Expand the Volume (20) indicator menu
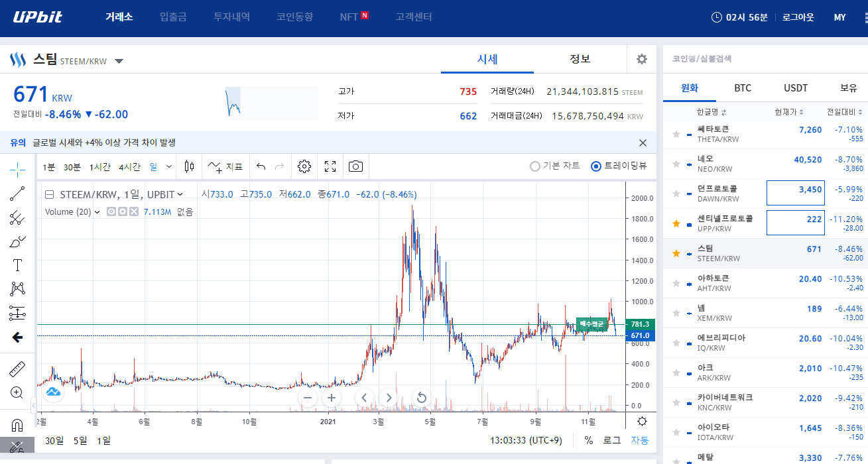This screenshot has width=868, height=464. [97, 212]
